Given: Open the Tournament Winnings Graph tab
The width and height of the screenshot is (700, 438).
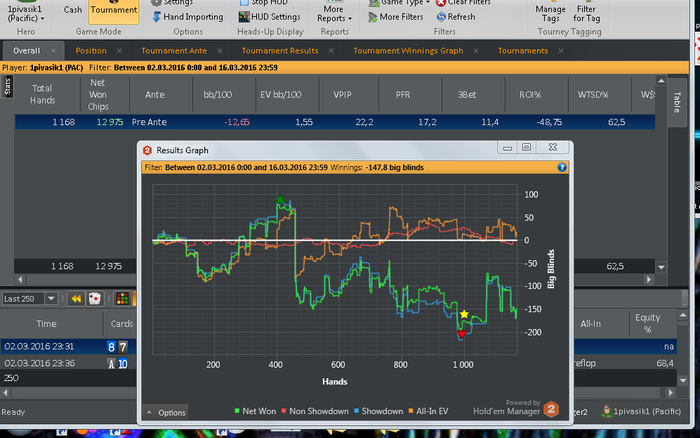Looking at the screenshot, I should click(408, 51).
